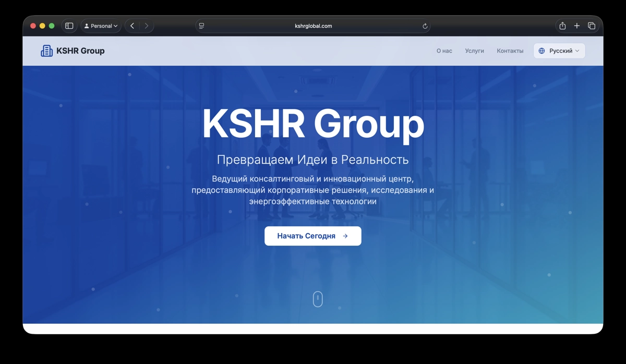
Task: Show the Safari sidebar
Action: [x=69, y=26]
